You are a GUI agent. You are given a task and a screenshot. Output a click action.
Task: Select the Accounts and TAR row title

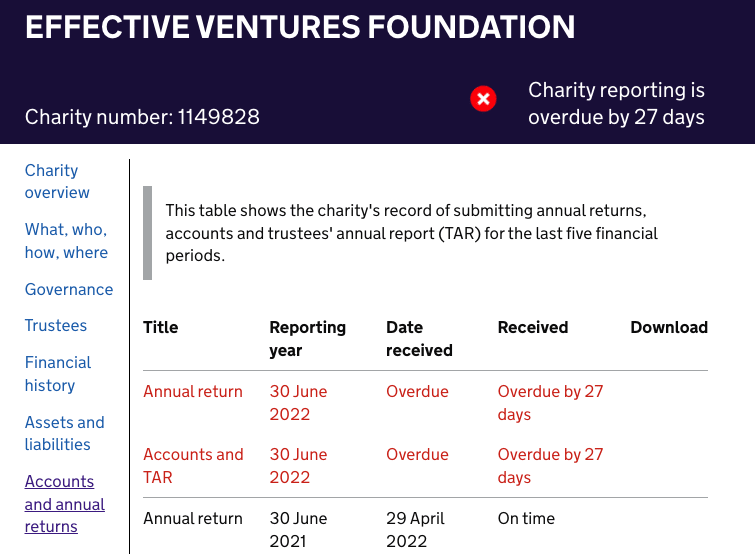193,465
